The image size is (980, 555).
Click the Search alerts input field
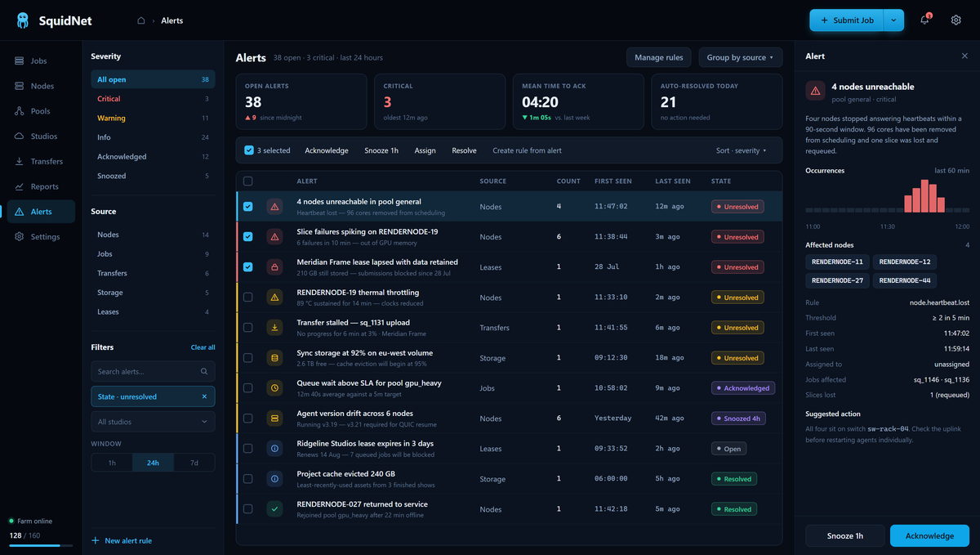click(153, 371)
